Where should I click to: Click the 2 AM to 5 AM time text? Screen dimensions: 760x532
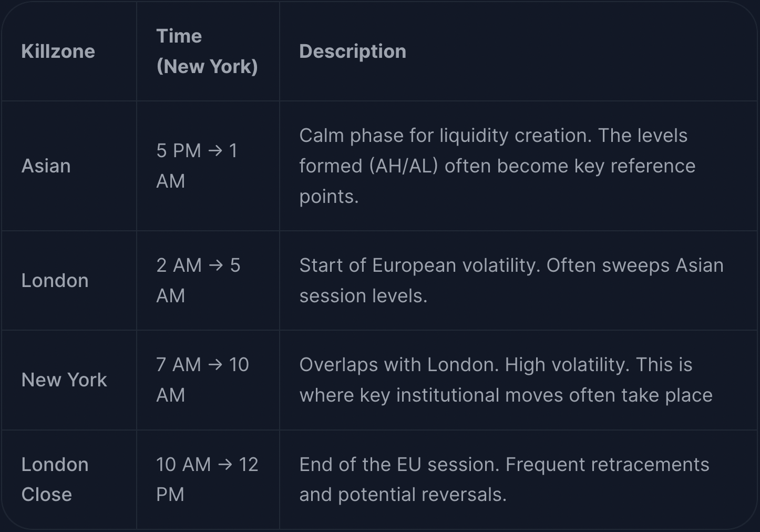coord(198,281)
